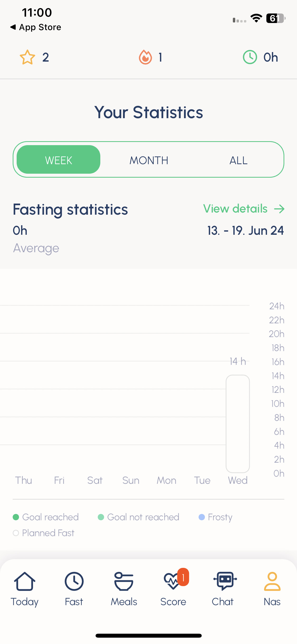Select the Wednesday planned fast bar
This screenshot has width=297, height=644.
click(x=238, y=424)
